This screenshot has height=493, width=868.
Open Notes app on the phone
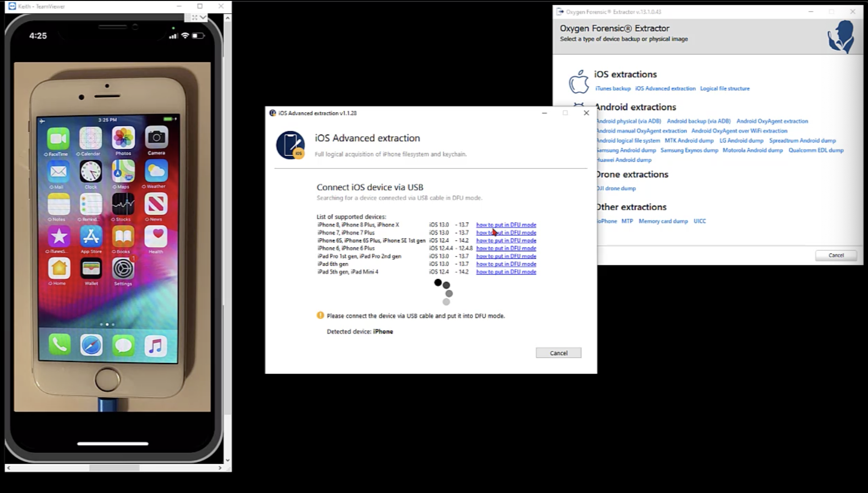[59, 204]
